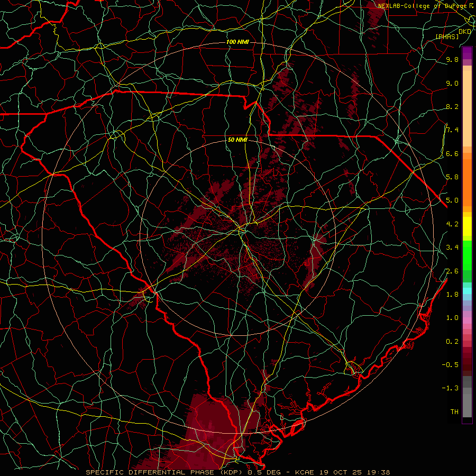Click the NEXLAB-College of DuPage label

click(x=423, y=6)
